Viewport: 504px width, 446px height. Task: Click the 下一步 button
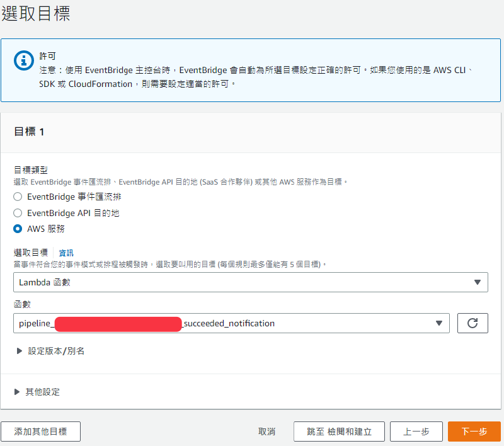click(473, 432)
